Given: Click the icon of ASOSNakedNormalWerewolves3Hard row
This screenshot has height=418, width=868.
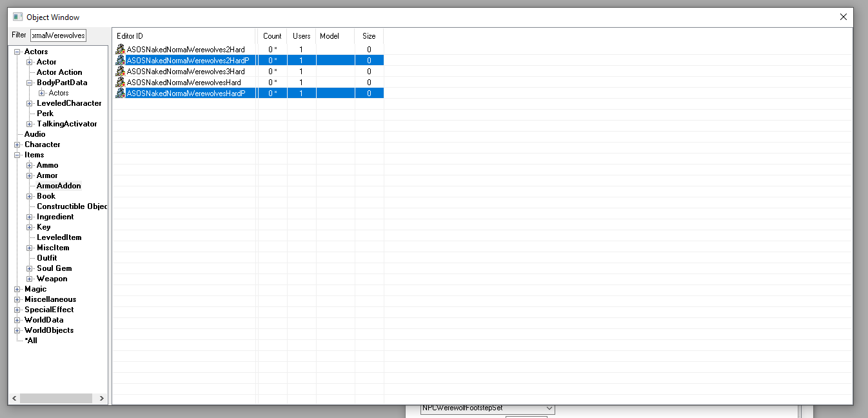Looking at the screenshot, I should pos(120,72).
